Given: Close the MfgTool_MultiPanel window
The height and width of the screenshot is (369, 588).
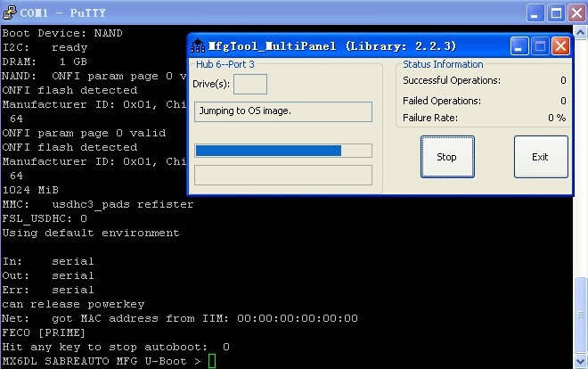Looking at the screenshot, I should [x=560, y=46].
